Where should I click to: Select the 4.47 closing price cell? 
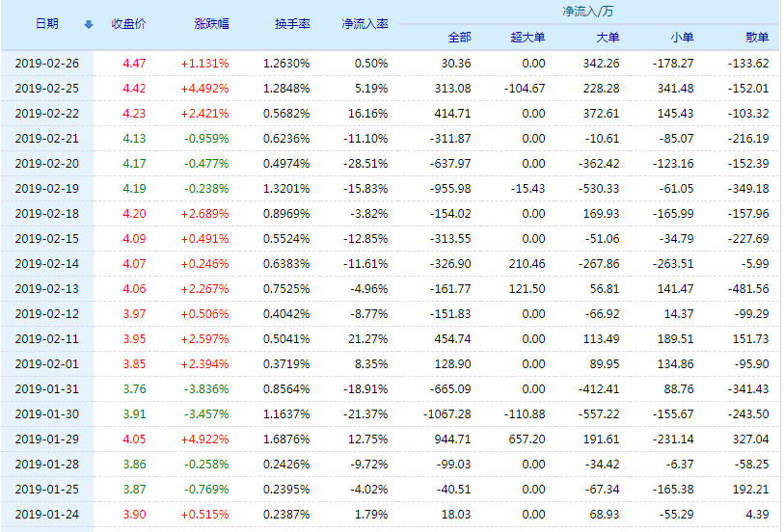[134, 64]
